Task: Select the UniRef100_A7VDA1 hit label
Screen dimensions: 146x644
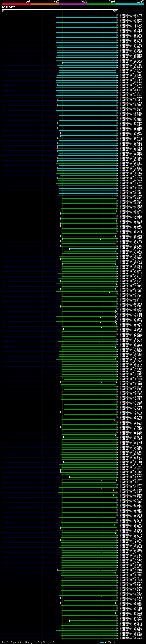Action: 131,248
